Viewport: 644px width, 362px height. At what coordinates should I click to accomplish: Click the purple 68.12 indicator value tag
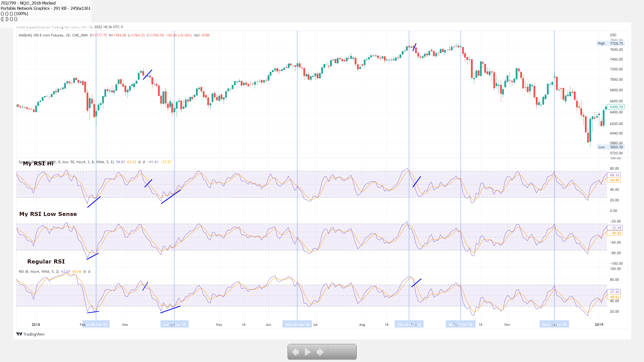614,175
